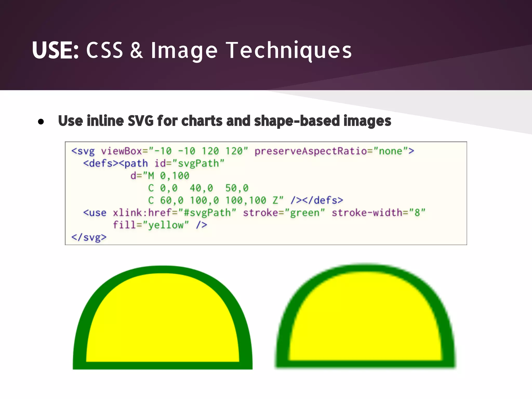Click the closing </svg> tag line

tap(89, 237)
